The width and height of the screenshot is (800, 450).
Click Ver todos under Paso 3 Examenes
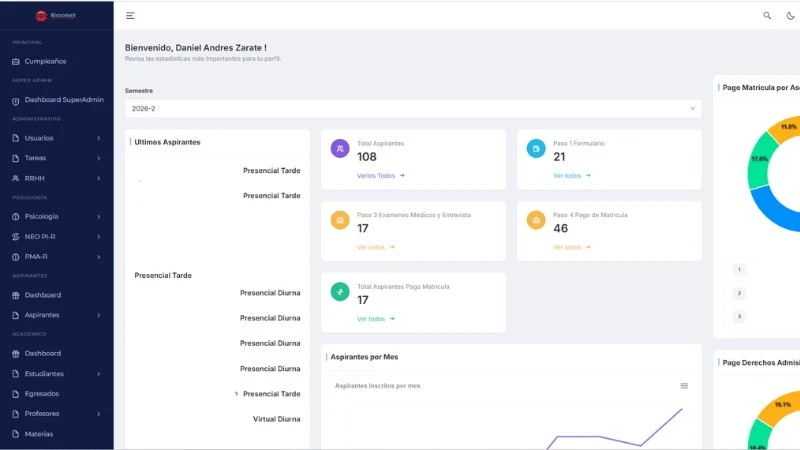pos(375,247)
